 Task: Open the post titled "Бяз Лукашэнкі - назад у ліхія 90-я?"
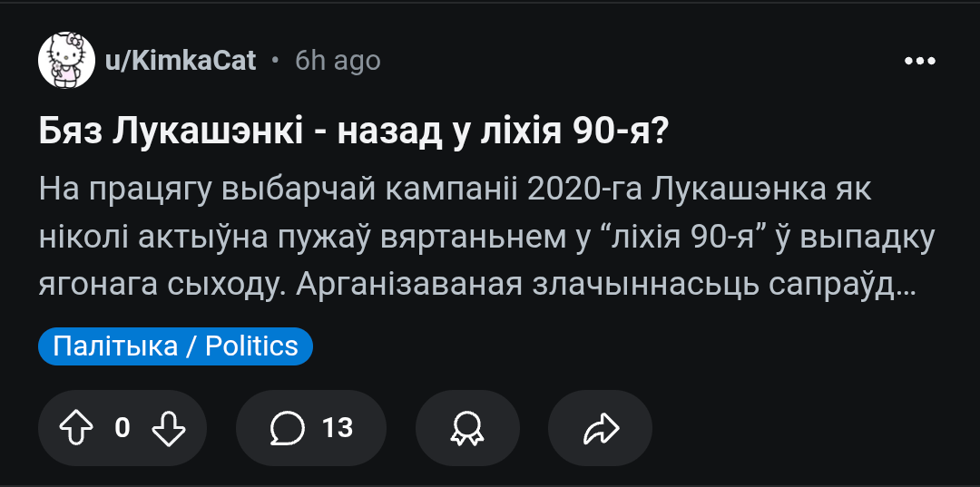coord(354,133)
